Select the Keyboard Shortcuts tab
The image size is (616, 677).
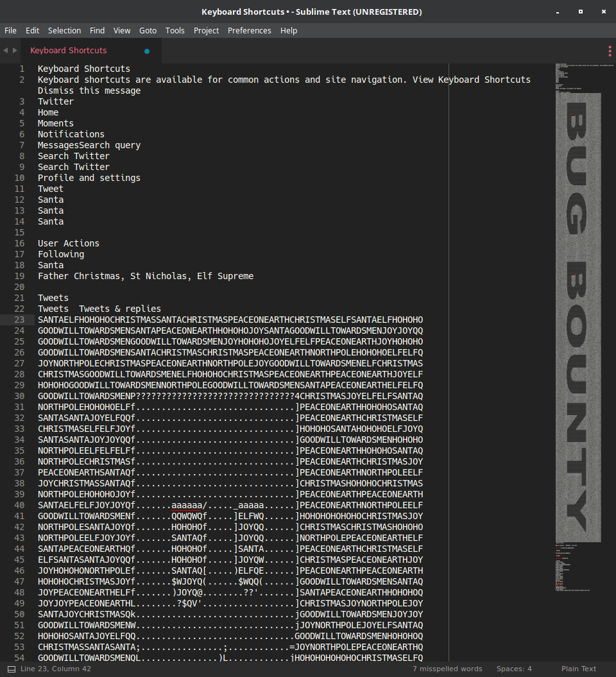(x=69, y=51)
